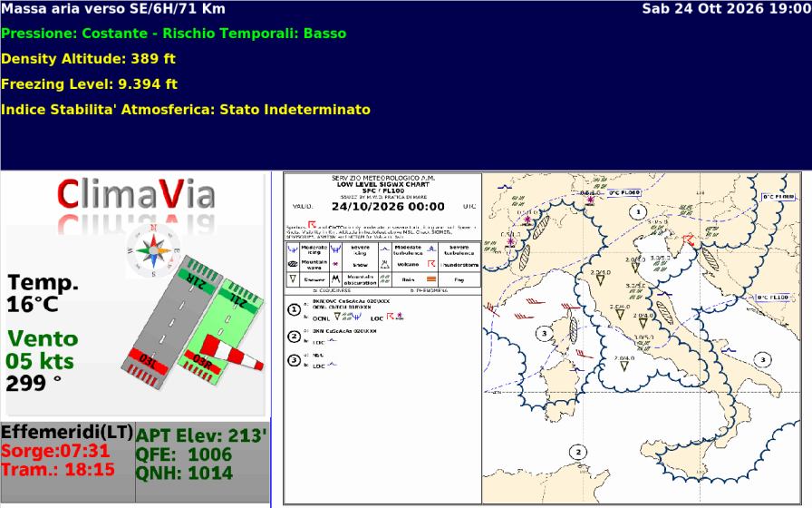Click 'Indice Stabilita' Atmosferica: Stato Indeterminato'
The image size is (812, 508).
coord(186,110)
